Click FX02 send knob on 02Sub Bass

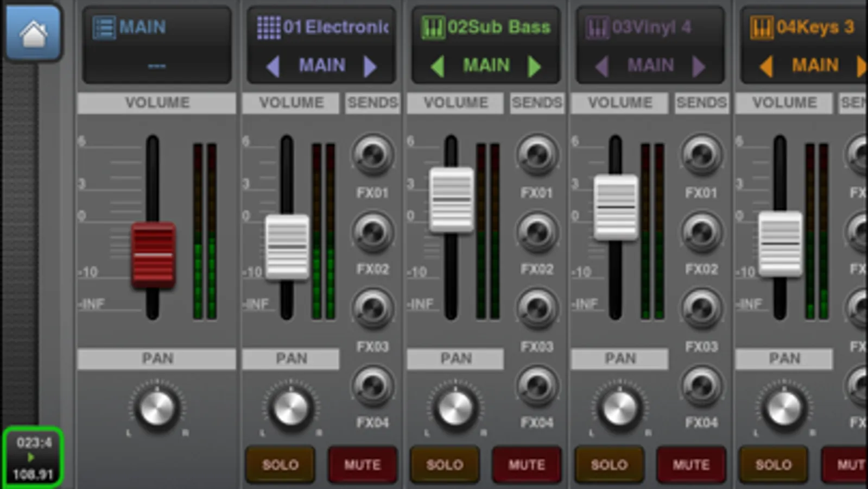(x=537, y=232)
